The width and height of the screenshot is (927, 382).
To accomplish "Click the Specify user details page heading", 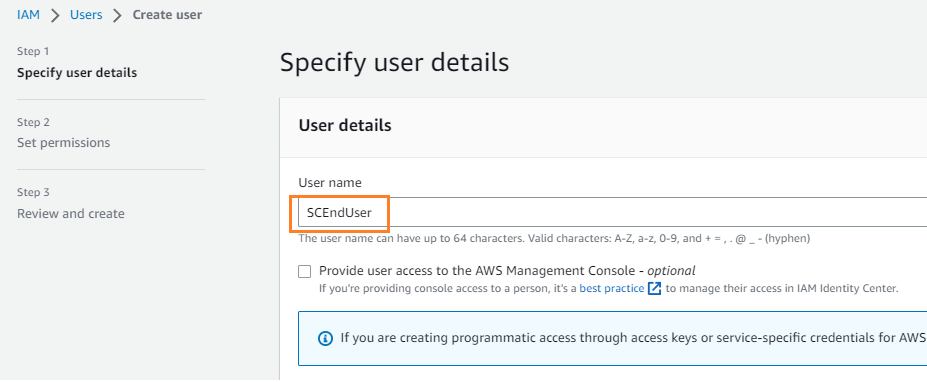I will 394,62.
